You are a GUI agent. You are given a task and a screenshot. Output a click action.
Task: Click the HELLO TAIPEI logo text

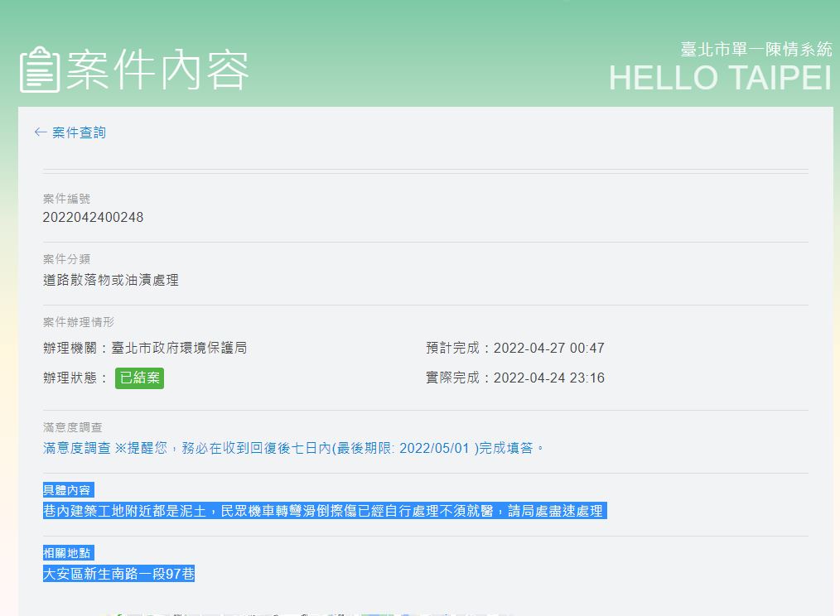[720, 78]
